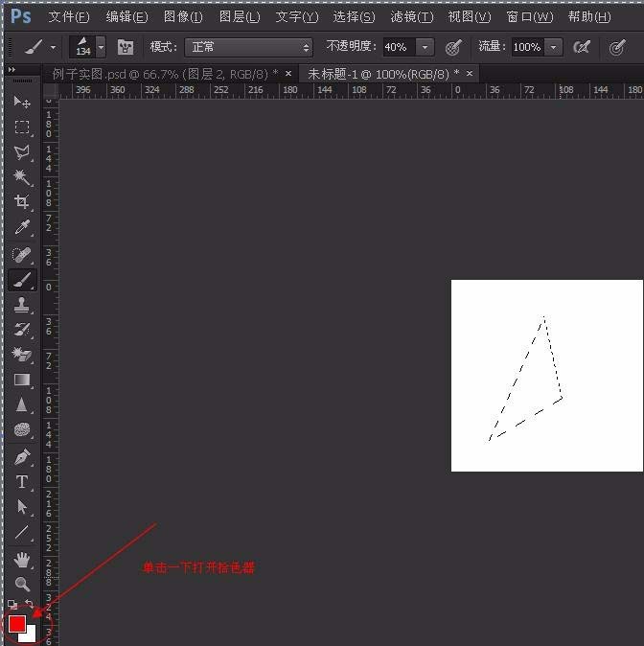Expand the 不透明度 opacity slider arrow
This screenshot has width=644, height=646.
point(424,47)
